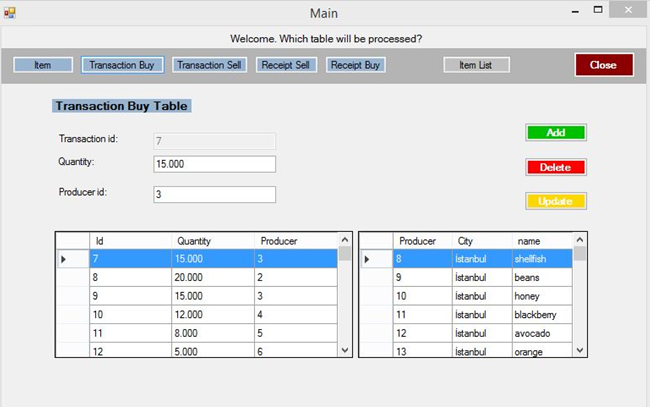Click the dark red Close button
This screenshot has width=650, height=407.
(x=604, y=65)
